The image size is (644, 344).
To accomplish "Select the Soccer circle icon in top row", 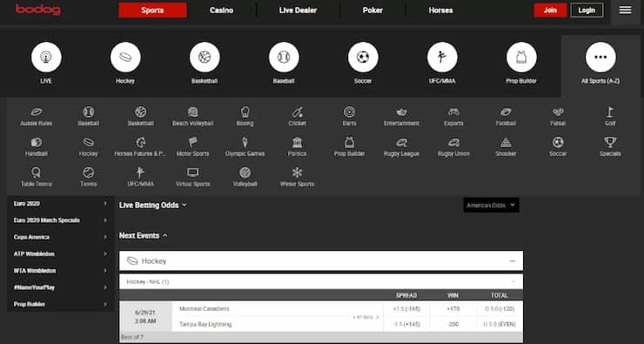I will 363,57.
